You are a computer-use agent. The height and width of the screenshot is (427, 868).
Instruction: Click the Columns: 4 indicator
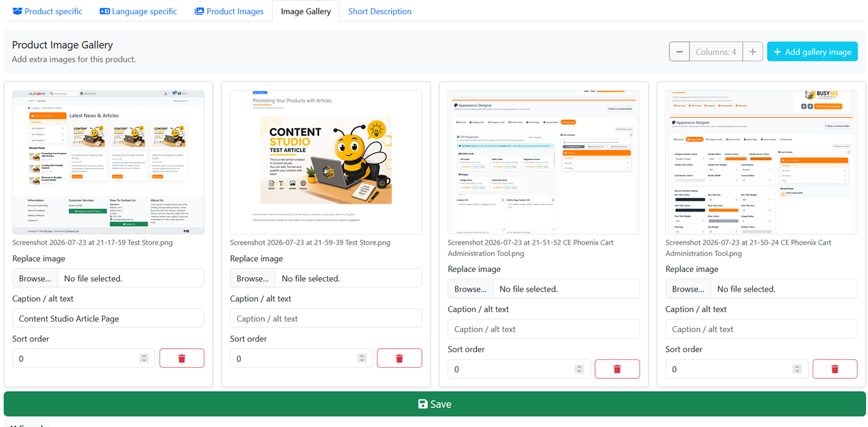click(716, 52)
